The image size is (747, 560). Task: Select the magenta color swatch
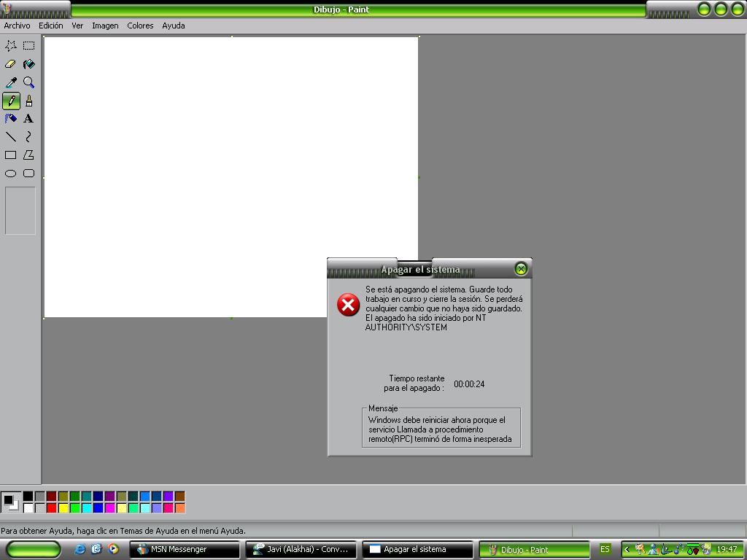[x=109, y=508]
